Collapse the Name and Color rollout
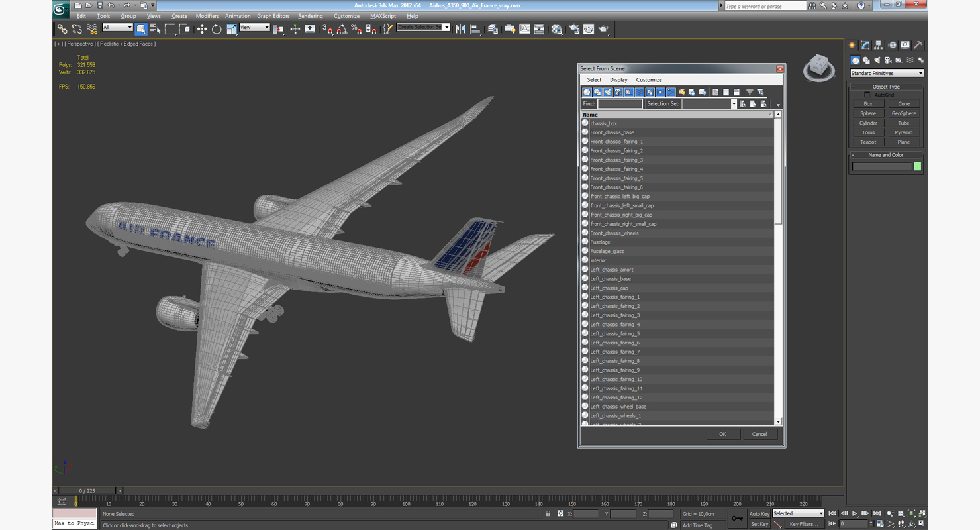The image size is (980, 530). point(886,155)
